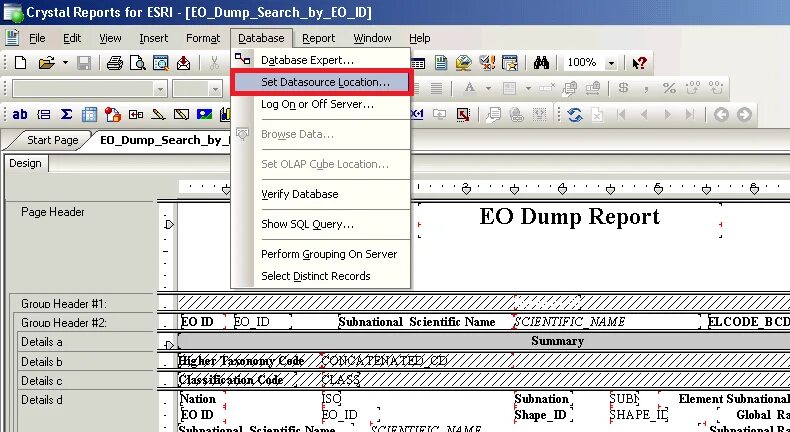This screenshot has height=432, width=790.
Task: Click the Print icon
Action: tap(115, 63)
